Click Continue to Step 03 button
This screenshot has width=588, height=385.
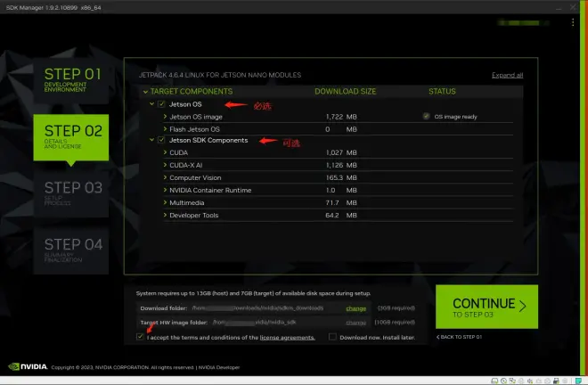[x=486, y=307]
